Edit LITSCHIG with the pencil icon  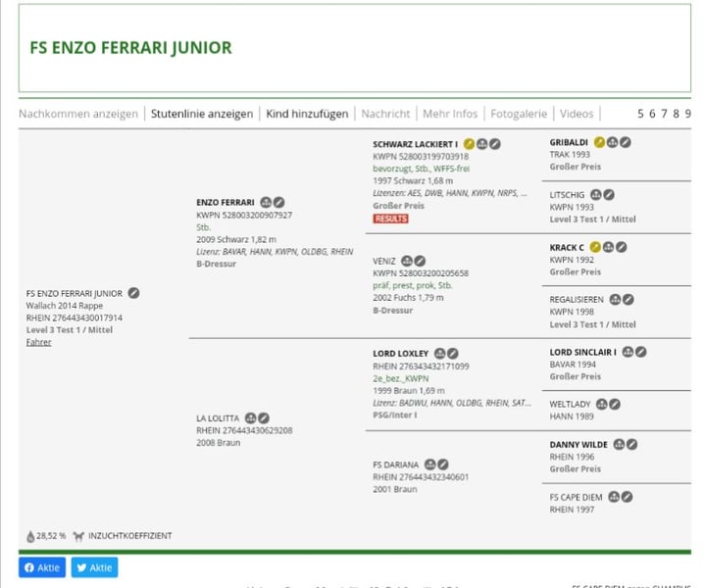coord(609,195)
